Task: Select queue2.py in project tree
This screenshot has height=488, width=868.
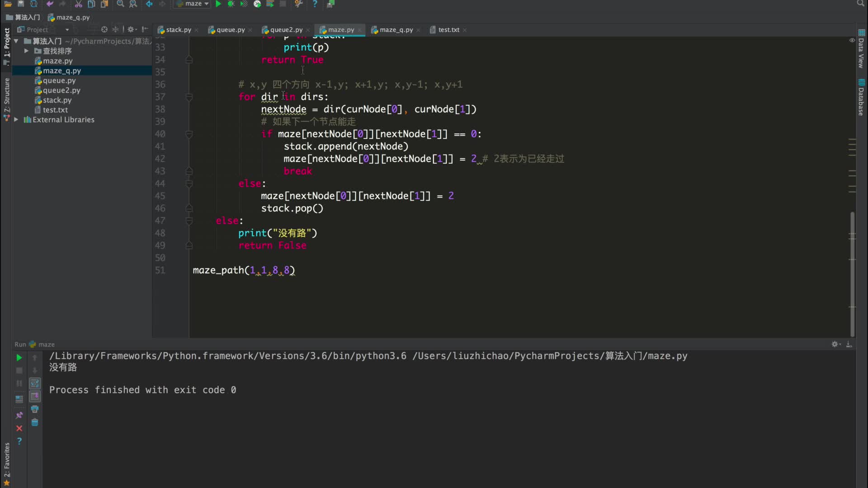Action: [61, 90]
